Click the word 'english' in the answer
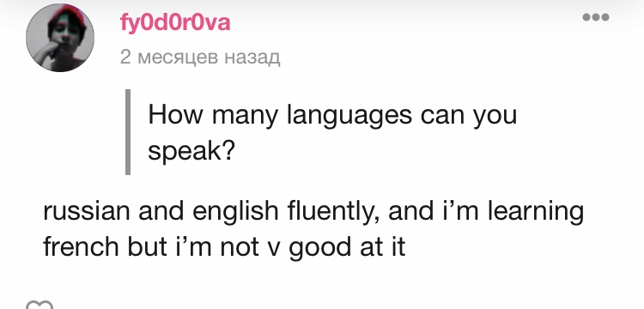Screen dimensions: 644x309 (x=235, y=211)
